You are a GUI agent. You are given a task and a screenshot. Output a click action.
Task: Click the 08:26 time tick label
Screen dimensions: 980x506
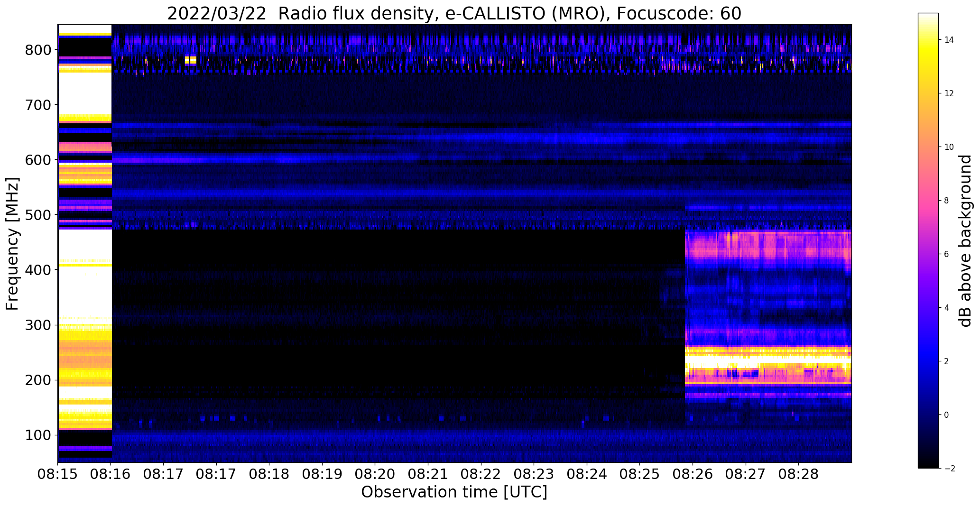(693, 475)
